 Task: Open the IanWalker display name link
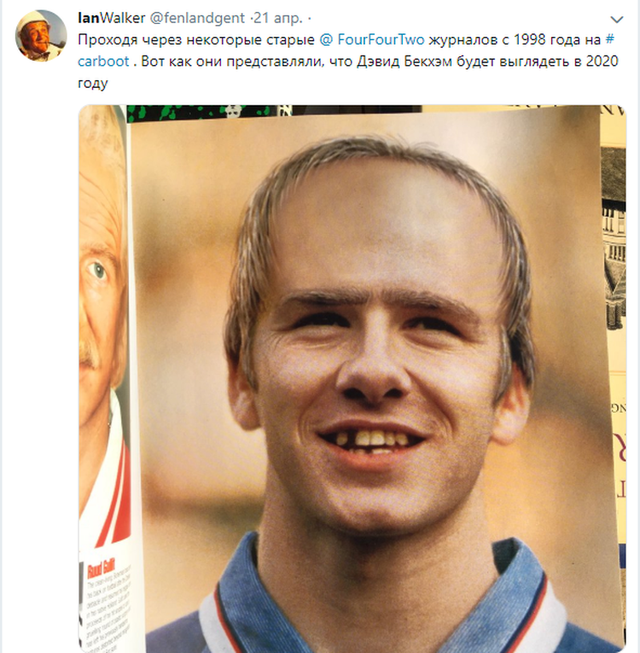(111, 18)
